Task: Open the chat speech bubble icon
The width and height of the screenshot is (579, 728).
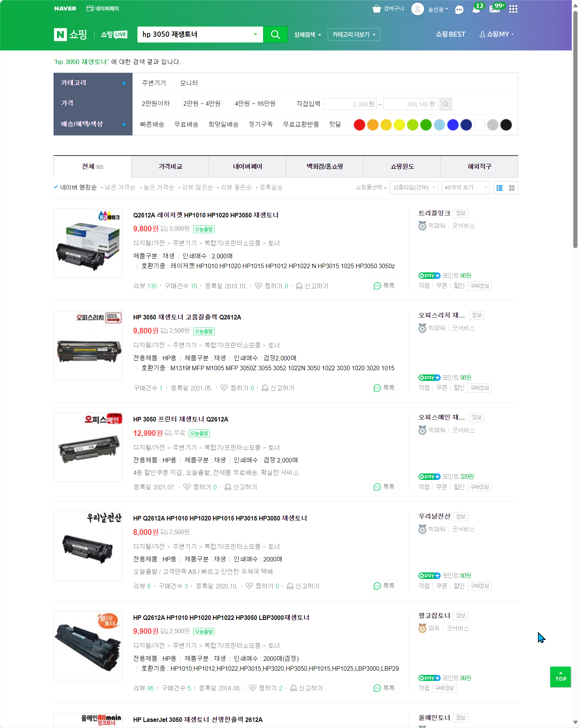Action: pyautogui.click(x=459, y=9)
